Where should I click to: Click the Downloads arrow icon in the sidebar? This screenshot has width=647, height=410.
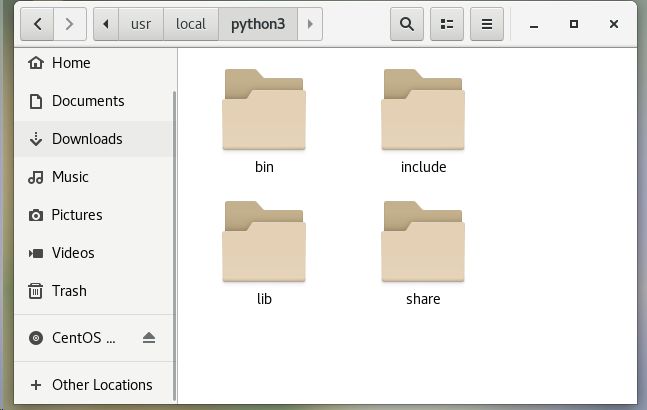(36, 139)
